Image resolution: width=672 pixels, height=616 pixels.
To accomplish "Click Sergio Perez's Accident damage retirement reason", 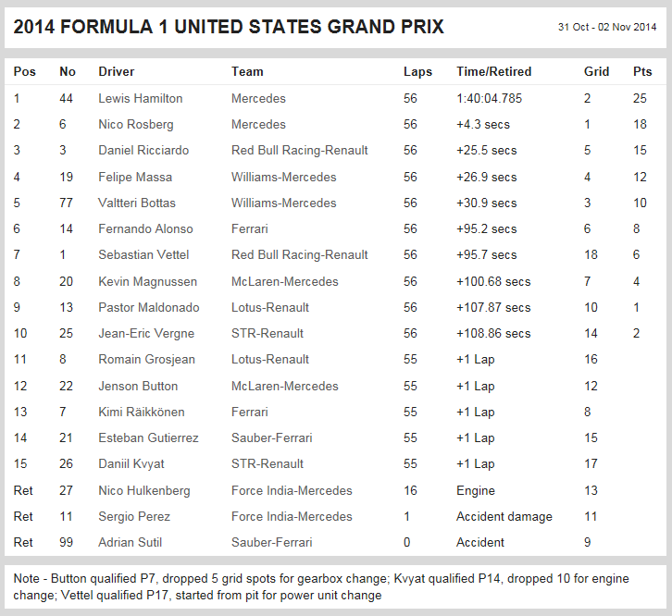I will pyautogui.click(x=504, y=516).
